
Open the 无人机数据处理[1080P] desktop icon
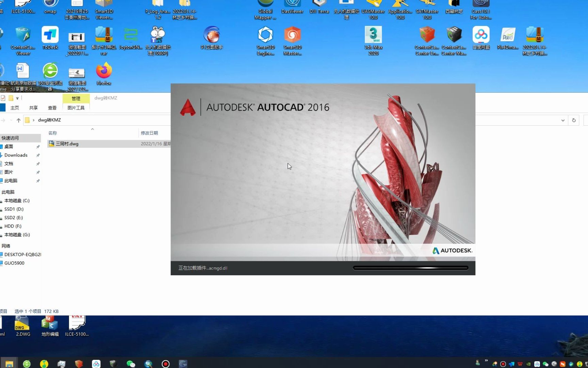coord(158,41)
